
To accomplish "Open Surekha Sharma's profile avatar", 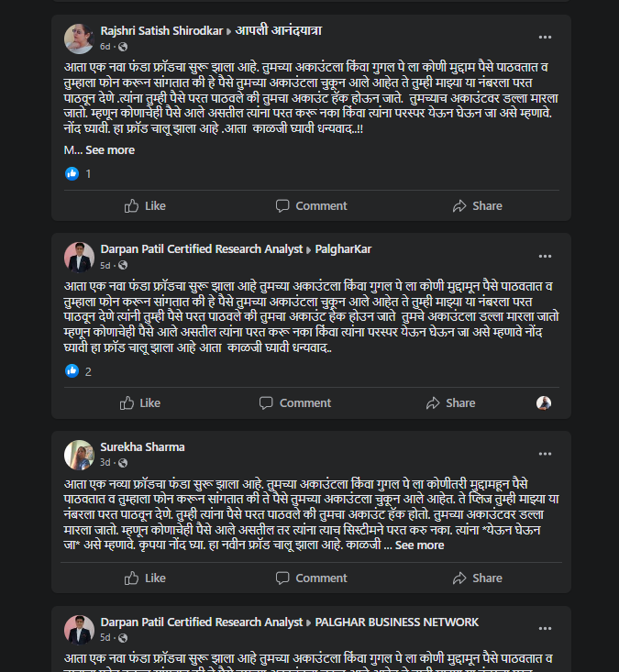I will pyautogui.click(x=79, y=455).
